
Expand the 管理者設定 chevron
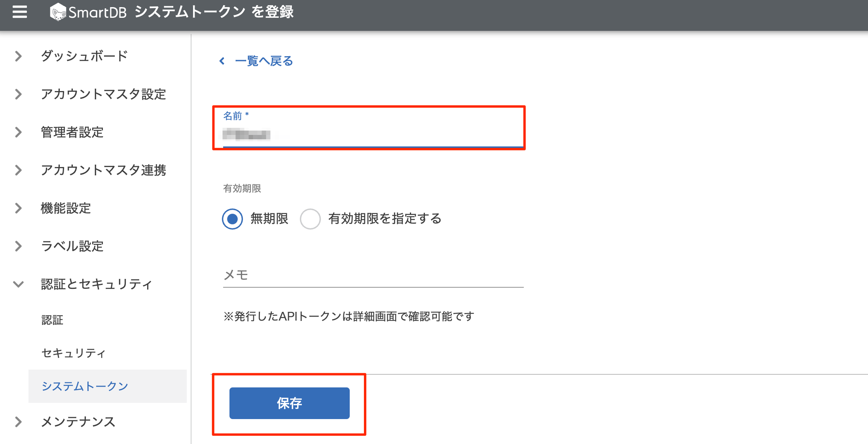tap(18, 132)
